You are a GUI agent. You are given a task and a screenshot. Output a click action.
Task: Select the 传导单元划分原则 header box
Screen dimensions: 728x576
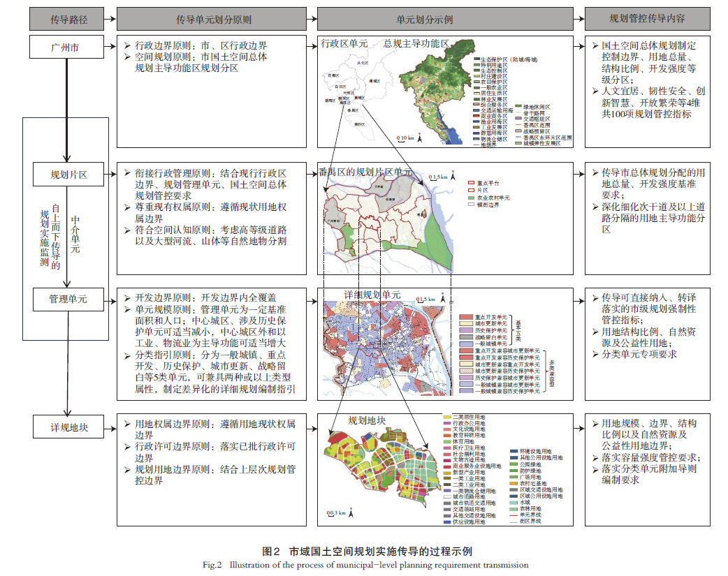coord(212,19)
